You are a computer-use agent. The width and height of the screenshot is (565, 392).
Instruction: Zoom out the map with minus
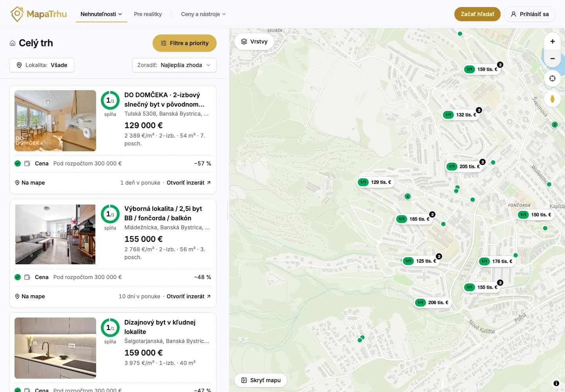(552, 58)
